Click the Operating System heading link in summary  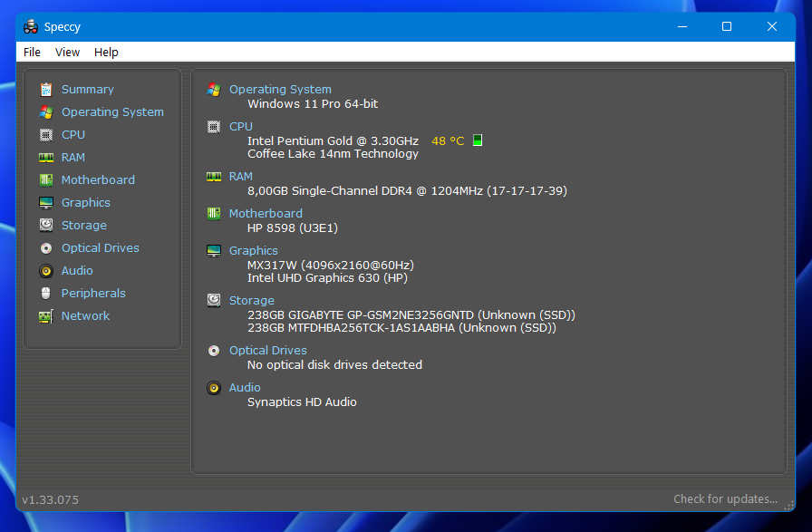(x=280, y=90)
